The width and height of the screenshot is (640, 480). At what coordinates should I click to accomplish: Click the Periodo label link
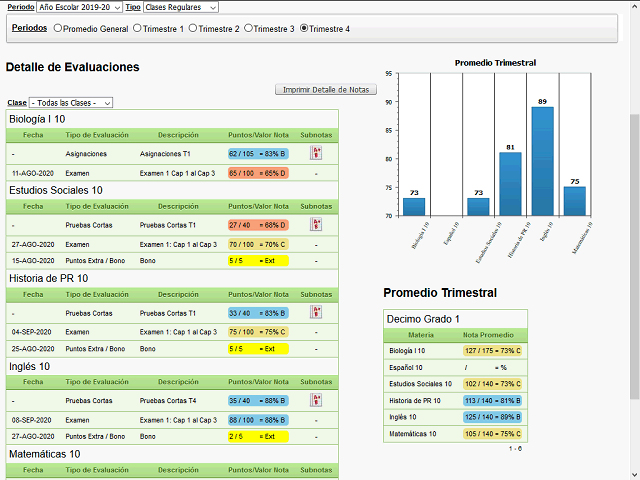click(21, 7)
